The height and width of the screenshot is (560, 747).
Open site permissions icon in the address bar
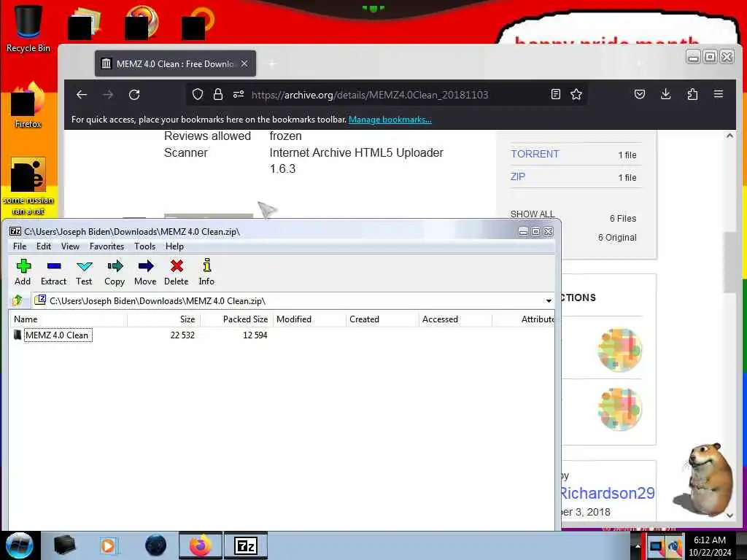[x=239, y=94]
